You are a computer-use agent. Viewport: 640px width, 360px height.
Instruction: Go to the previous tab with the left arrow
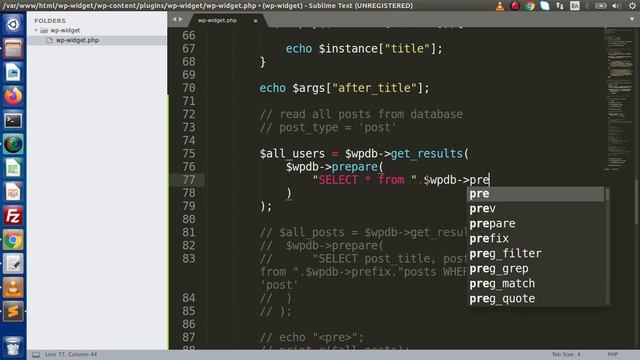(174, 19)
